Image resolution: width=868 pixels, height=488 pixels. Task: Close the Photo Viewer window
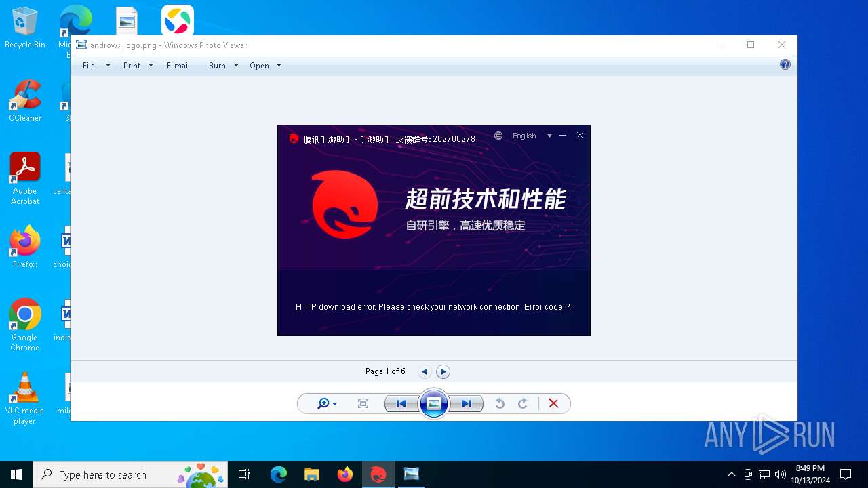(x=782, y=45)
